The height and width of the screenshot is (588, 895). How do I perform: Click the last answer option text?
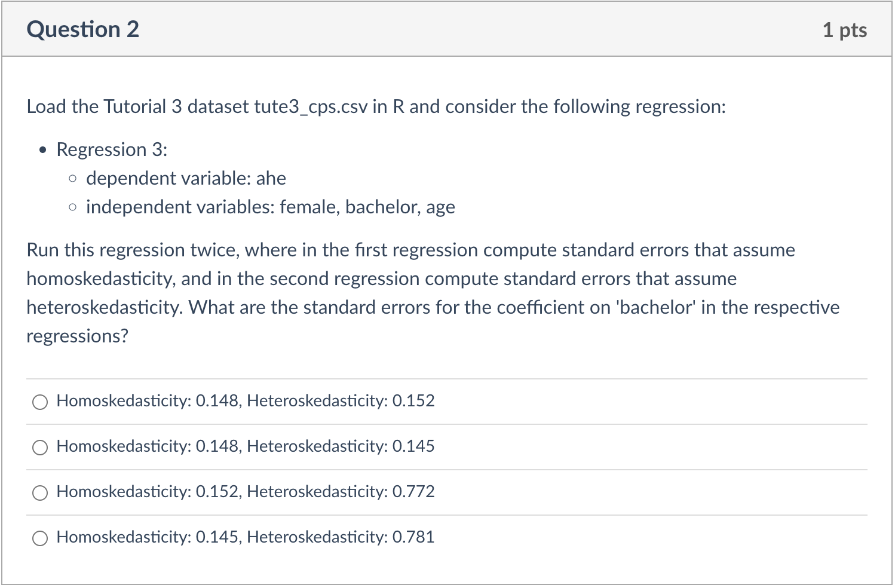(245, 537)
